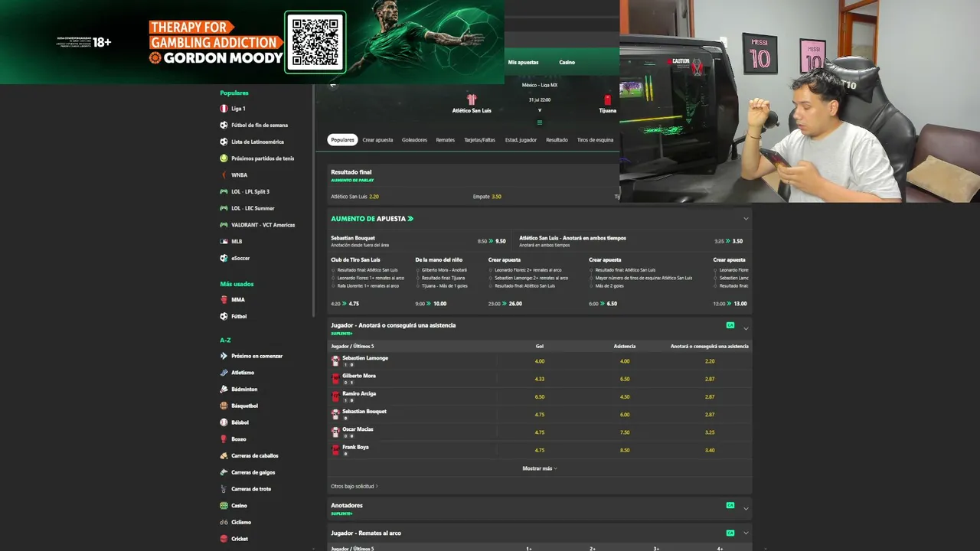This screenshot has width=980, height=551.
Task: Click the Fútbol icon under Más usados
Action: pos(224,316)
